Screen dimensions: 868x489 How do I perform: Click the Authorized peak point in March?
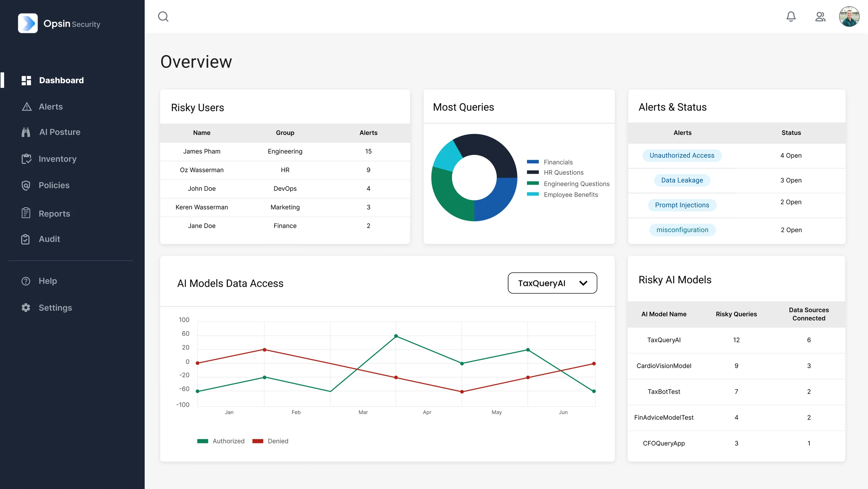(396, 336)
